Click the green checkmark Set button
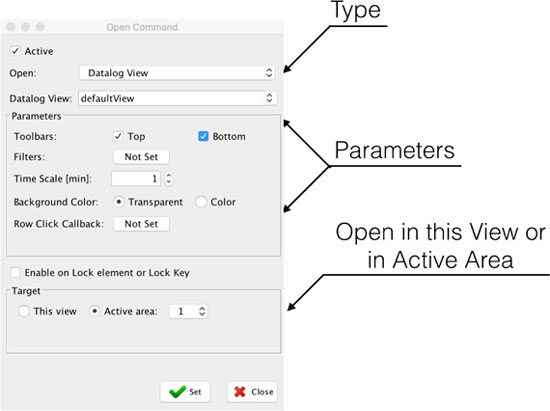 click(185, 392)
